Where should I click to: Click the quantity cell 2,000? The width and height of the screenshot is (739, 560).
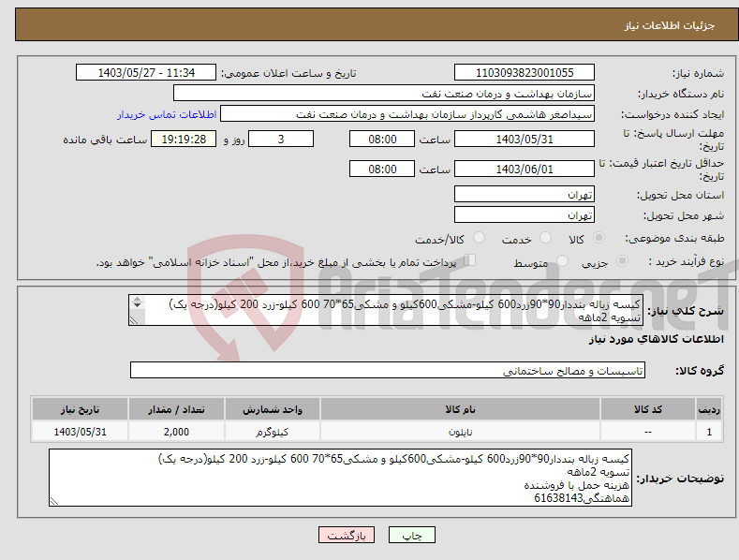point(176,432)
